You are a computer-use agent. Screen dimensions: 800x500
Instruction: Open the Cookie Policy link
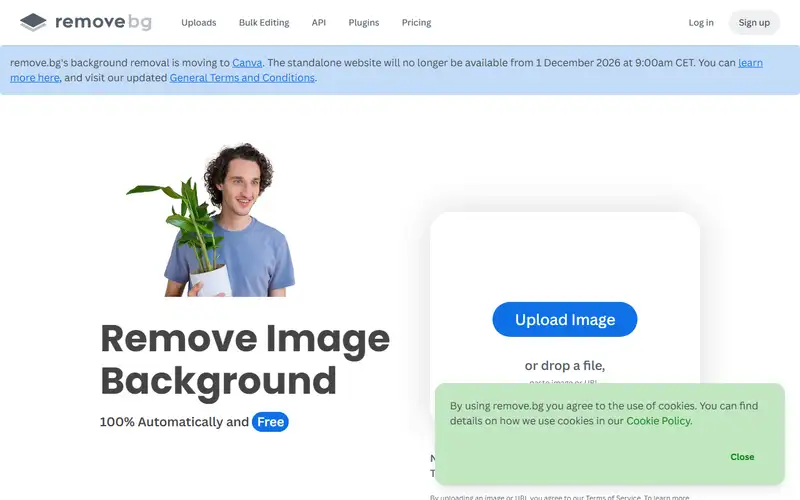click(658, 421)
